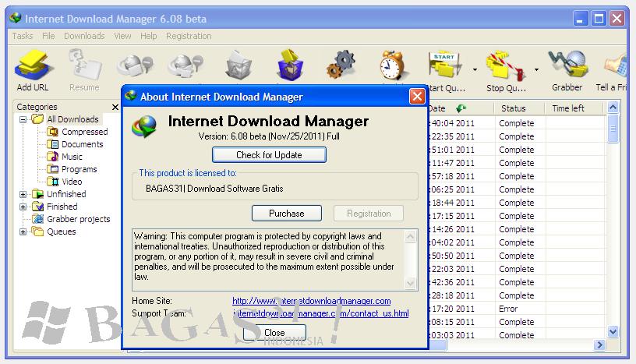Select the Music category

coord(65,157)
